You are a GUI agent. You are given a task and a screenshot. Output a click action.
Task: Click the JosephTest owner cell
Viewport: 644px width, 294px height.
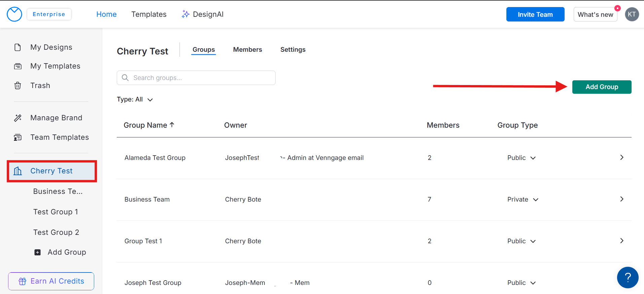294,158
